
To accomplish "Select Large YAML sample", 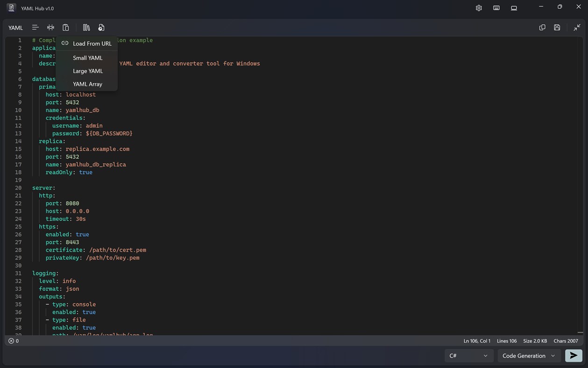I will (86, 71).
